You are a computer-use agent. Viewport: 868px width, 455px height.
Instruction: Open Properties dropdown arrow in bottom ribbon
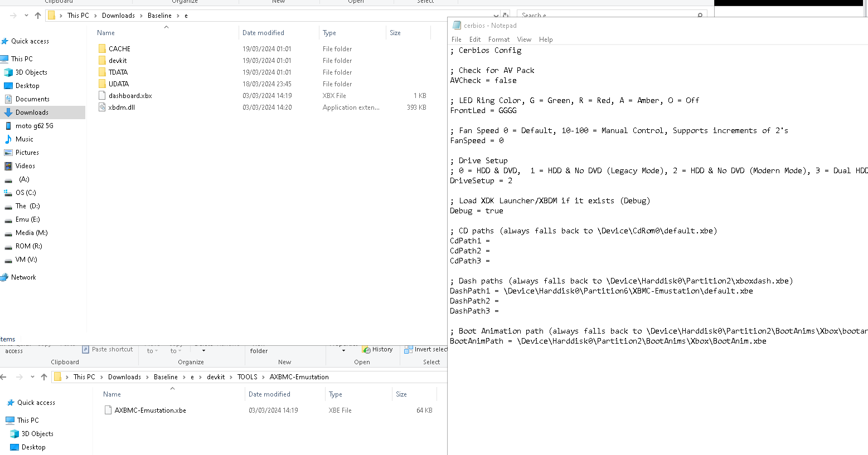tap(343, 351)
